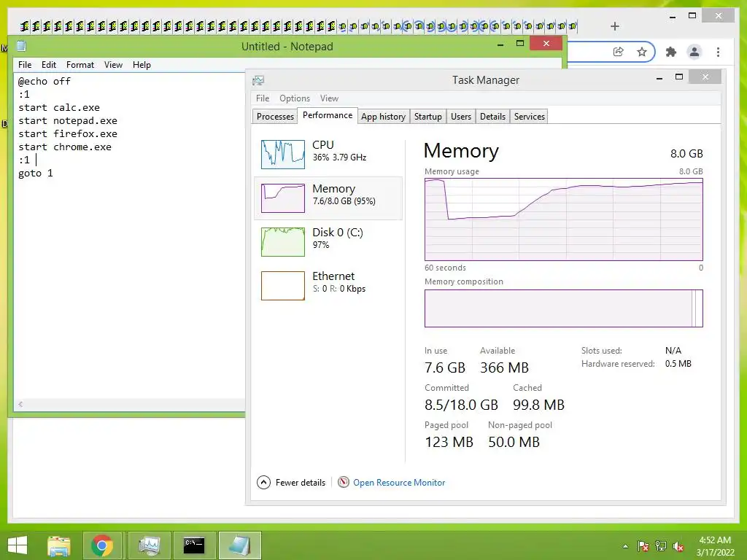This screenshot has height=560, width=747.
Task: Click the '366 MB' Available value
Action: (x=504, y=367)
